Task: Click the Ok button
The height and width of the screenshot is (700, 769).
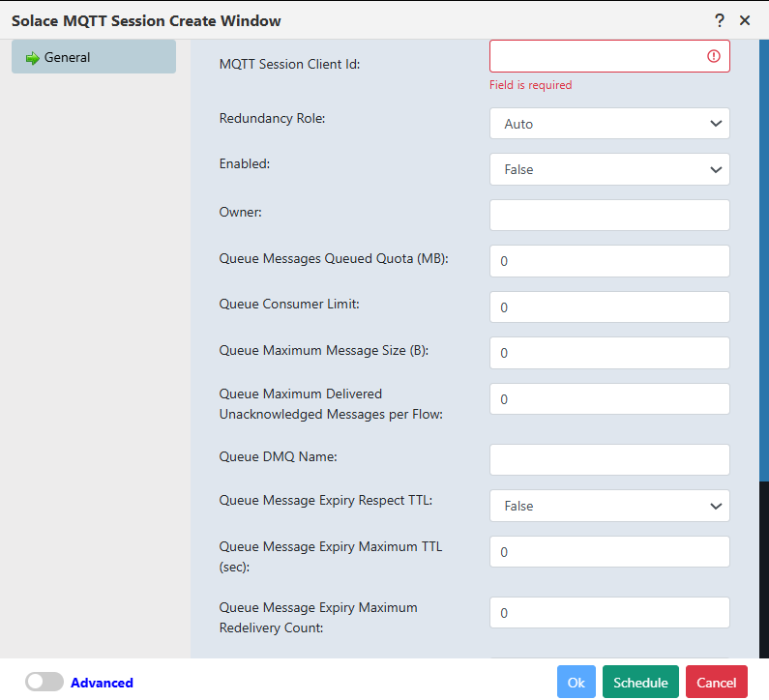Action: pos(577,682)
